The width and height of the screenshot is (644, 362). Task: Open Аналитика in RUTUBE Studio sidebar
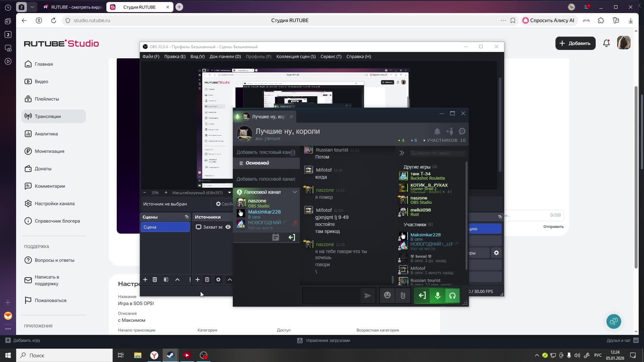(x=46, y=134)
